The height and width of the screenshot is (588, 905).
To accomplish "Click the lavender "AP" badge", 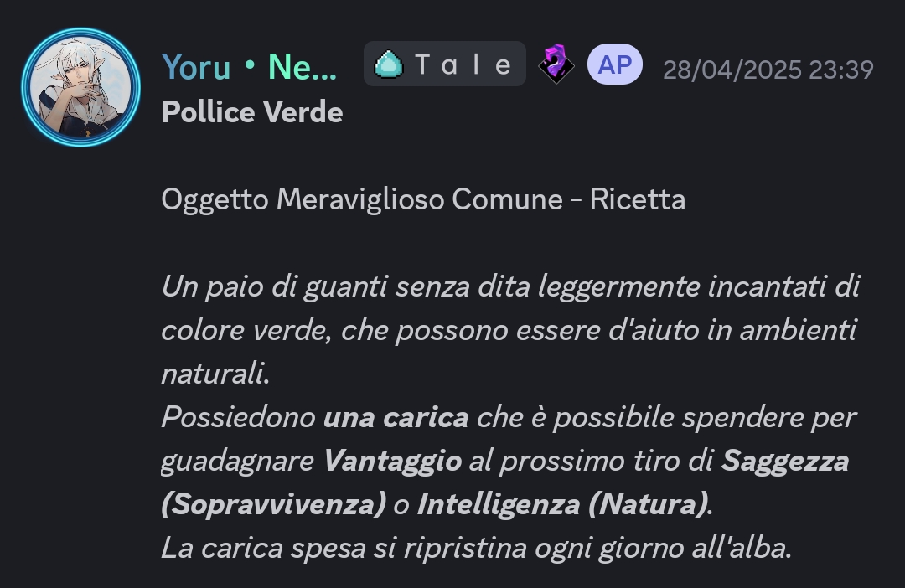I will pyautogui.click(x=615, y=64).
